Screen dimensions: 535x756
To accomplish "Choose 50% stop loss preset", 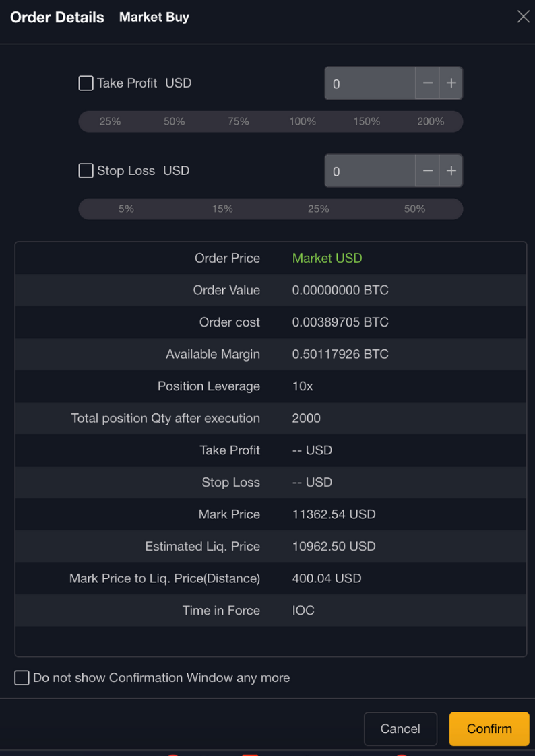I will 414,209.
